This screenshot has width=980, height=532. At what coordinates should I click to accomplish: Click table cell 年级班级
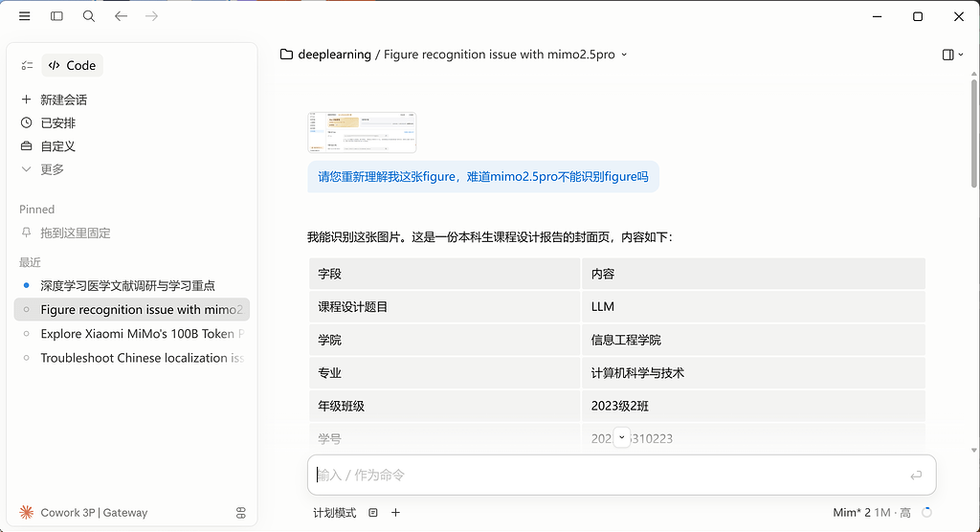tap(444, 406)
